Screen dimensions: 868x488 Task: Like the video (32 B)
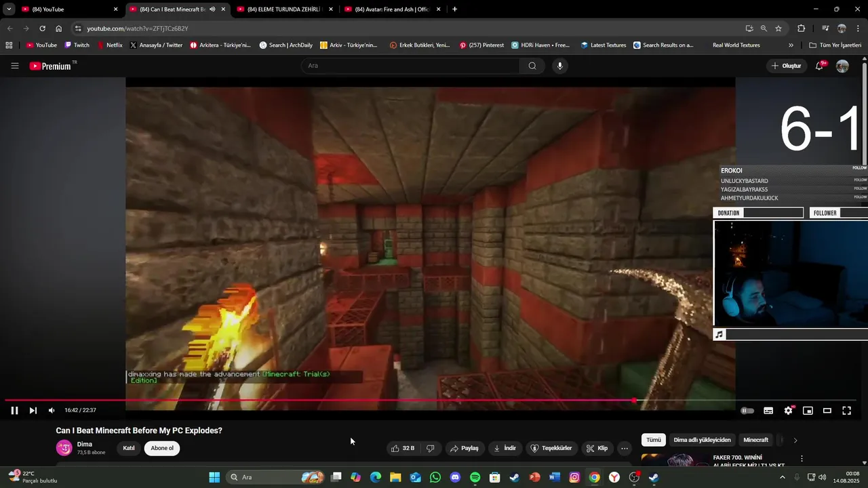click(x=403, y=448)
